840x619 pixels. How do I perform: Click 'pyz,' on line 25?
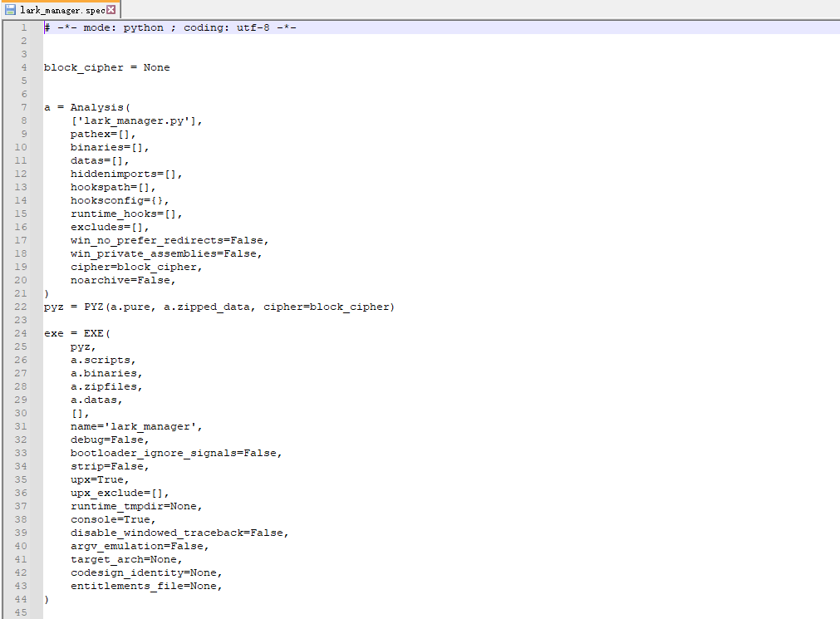point(83,346)
